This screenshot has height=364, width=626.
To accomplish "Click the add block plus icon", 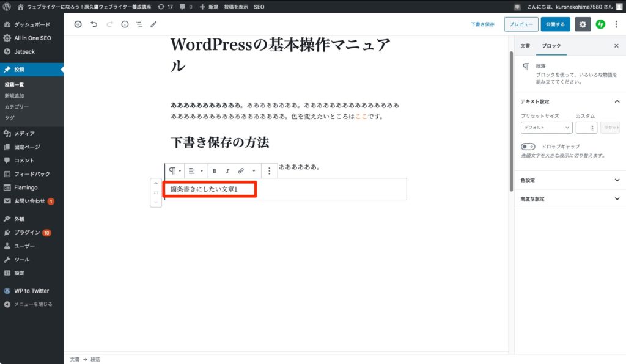I will point(78,24).
